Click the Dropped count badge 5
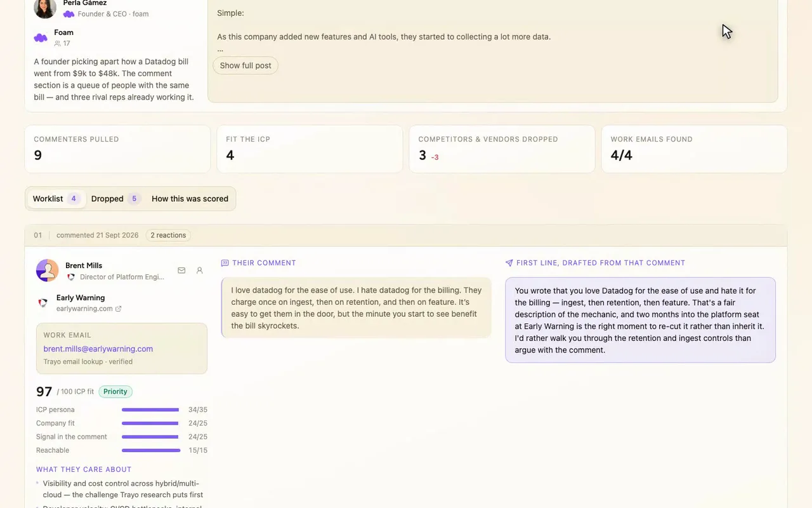This screenshot has width=812, height=508. [x=134, y=199]
